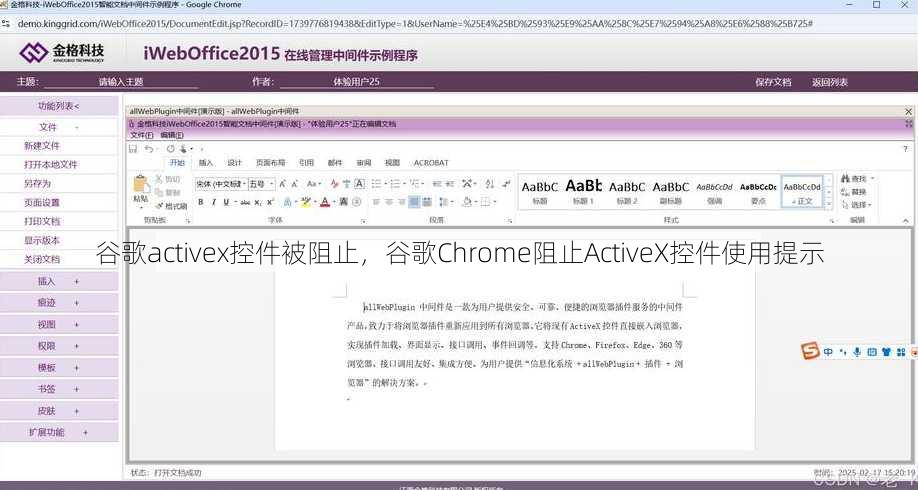Toggle Show paragraph marks
Viewport: 918px width, 490px height.
coord(505,183)
